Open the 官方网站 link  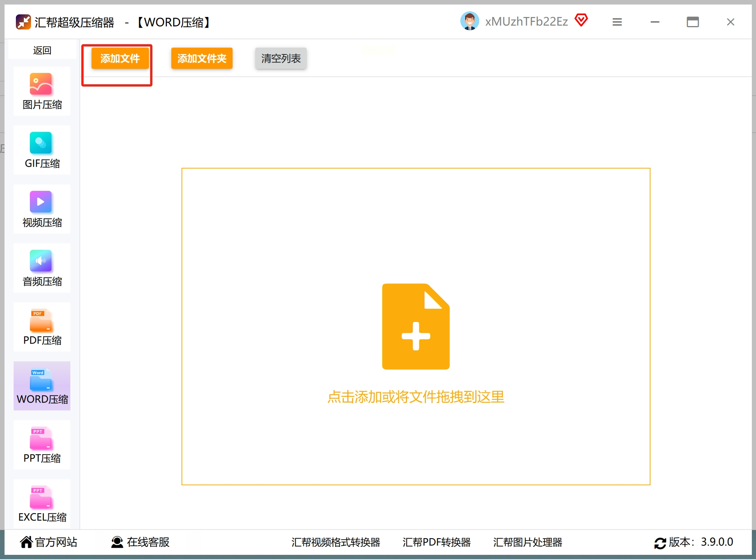[48, 542]
